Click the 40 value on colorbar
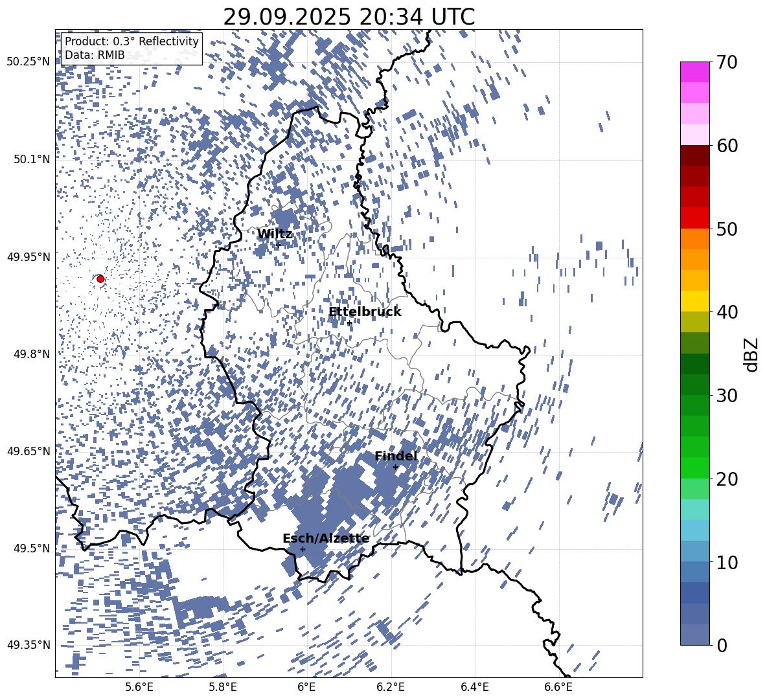Image resolution: width=767 pixels, height=700 pixels. click(x=727, y=312)
